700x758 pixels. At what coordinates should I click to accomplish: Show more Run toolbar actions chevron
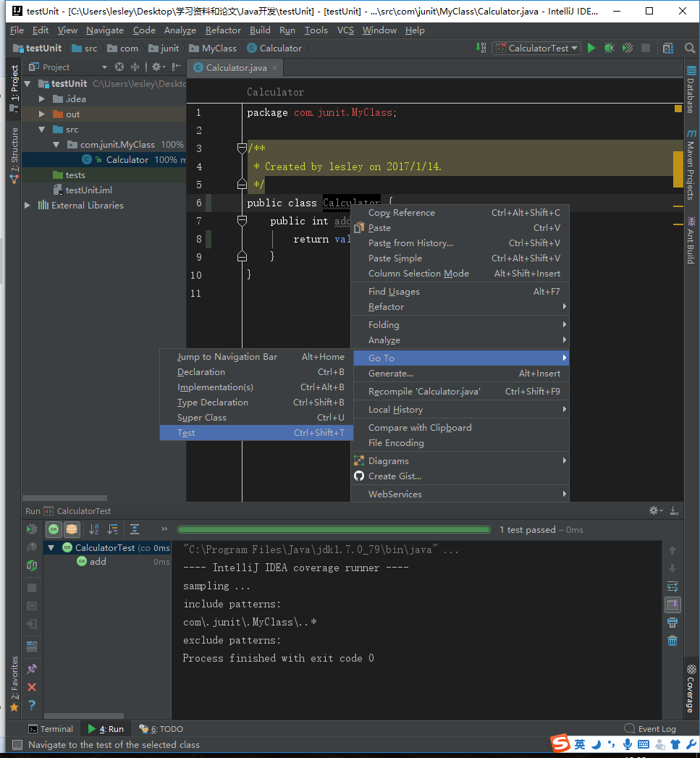point(164,529)
